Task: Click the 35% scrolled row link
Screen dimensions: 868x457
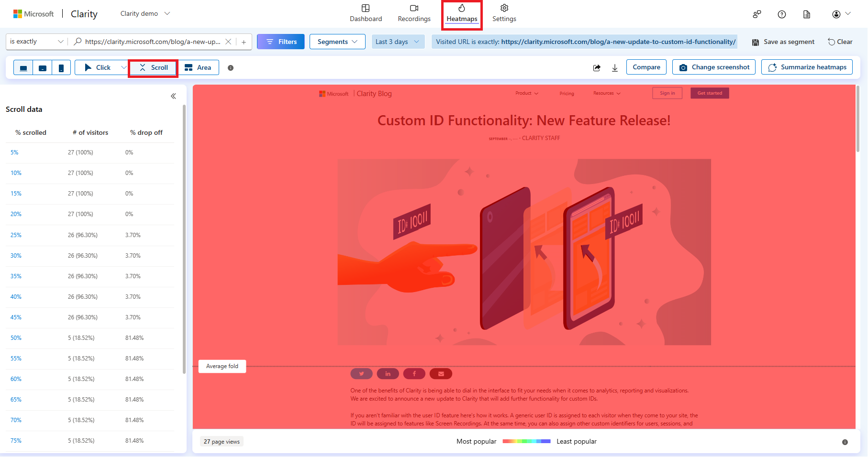Action: 16,276
